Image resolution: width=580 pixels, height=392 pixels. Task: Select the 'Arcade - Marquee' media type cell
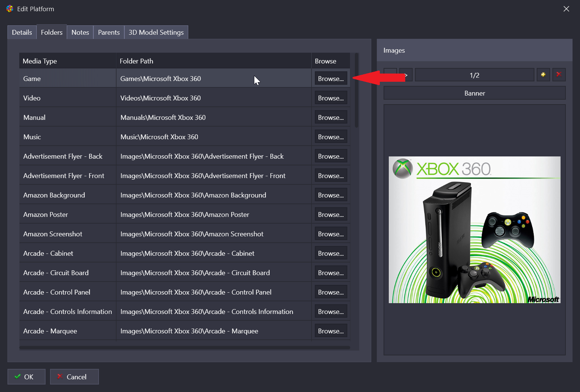(68, 331)
